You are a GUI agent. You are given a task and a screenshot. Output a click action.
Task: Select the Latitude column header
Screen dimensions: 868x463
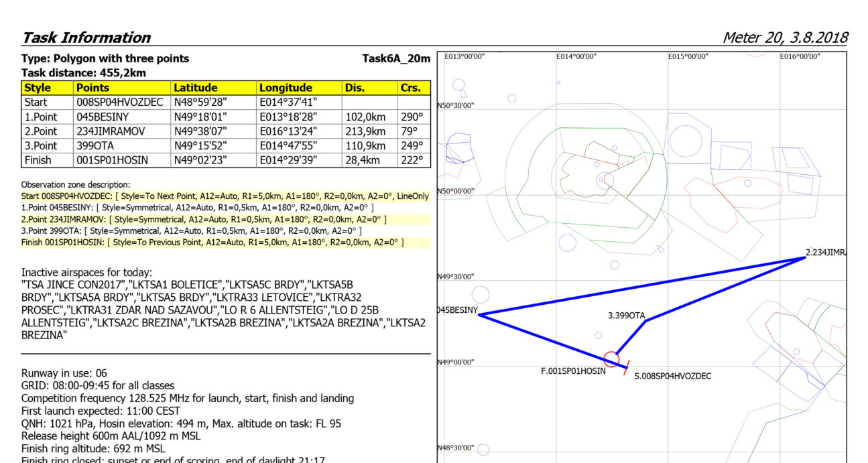(196, 88)
